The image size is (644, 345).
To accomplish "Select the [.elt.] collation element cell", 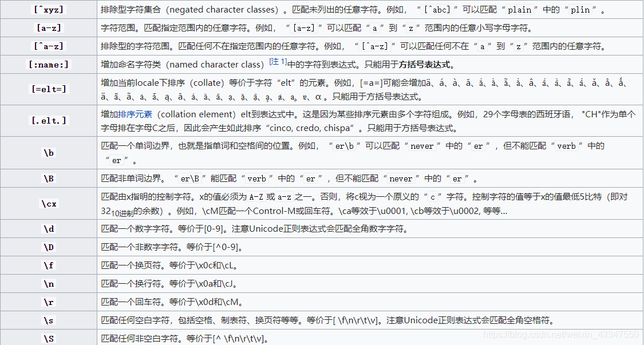I will pos(49,121).
